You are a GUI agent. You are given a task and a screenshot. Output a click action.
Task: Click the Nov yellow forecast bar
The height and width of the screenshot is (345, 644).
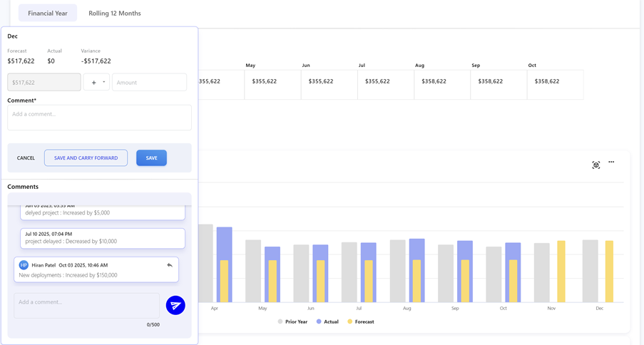tap(561, 272)
